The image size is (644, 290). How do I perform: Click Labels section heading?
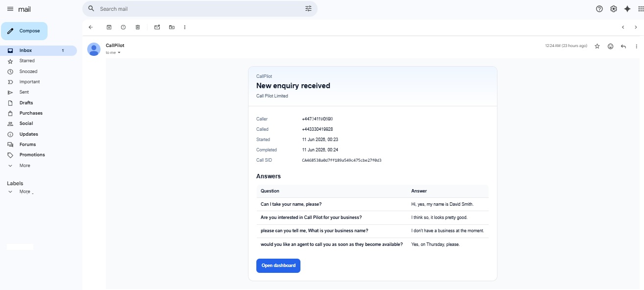15,183
